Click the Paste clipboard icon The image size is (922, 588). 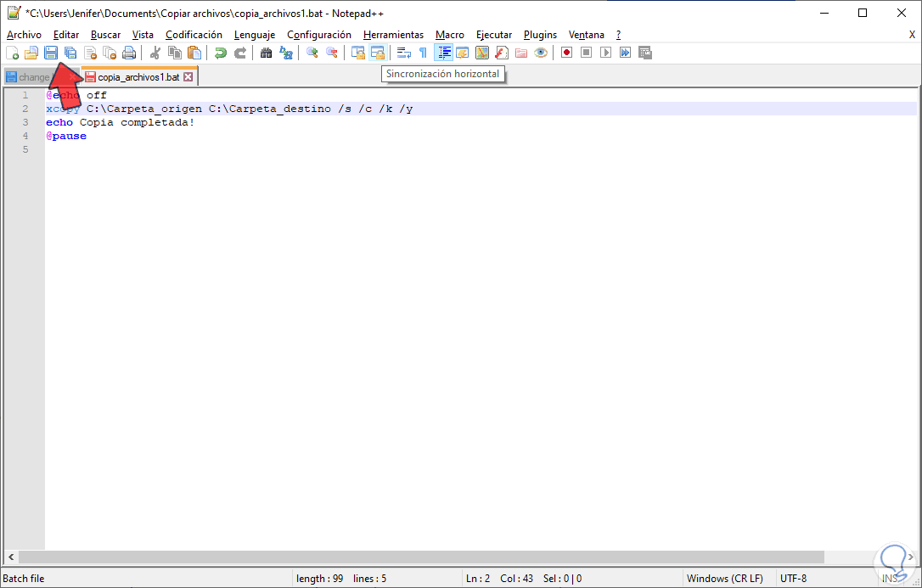(194, 53)
